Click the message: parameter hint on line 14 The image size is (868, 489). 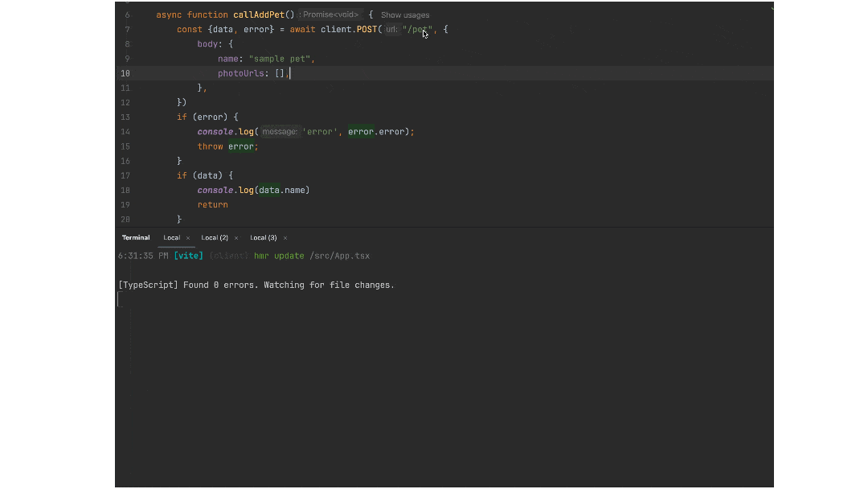pos(279,131)
